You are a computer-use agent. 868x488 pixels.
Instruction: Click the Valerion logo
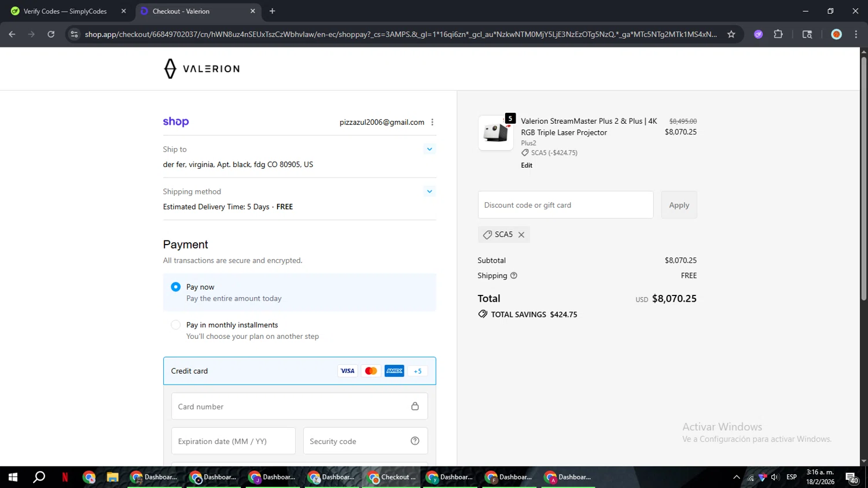pyautogui.click(x=201, y=68)
